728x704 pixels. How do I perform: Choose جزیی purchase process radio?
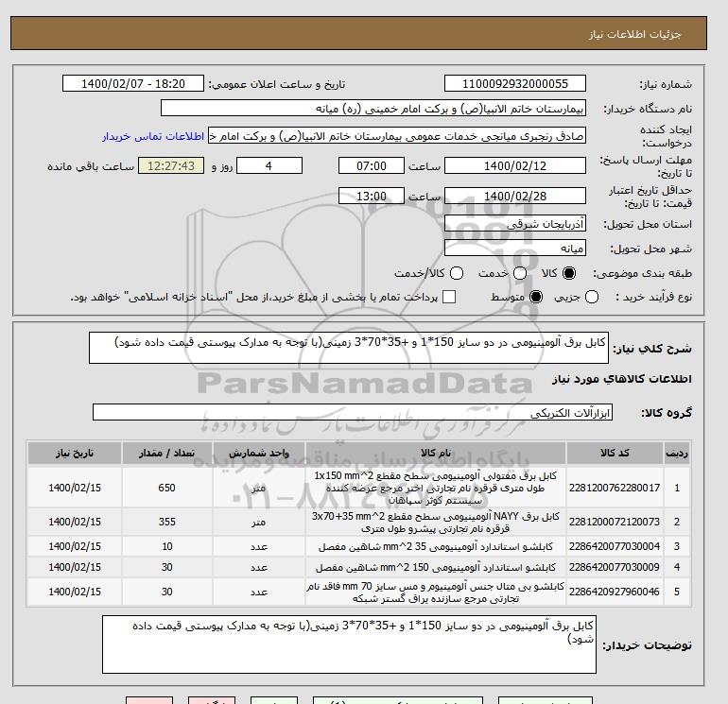(x=592, y=297)
